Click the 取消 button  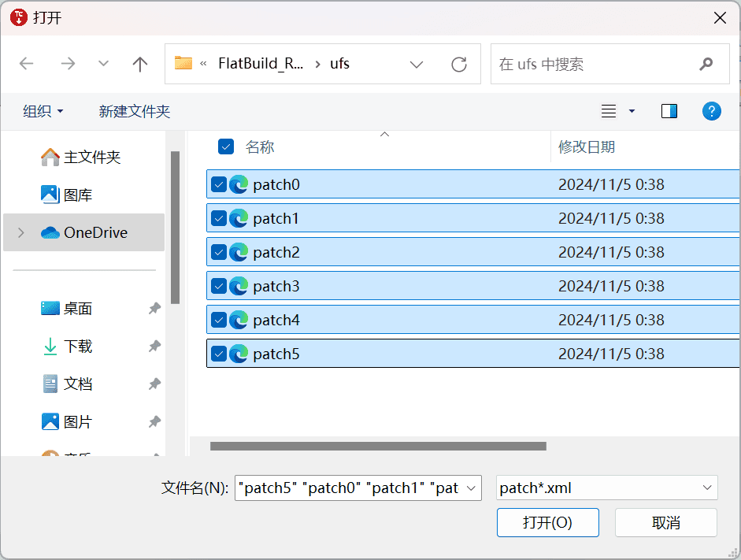click(666, 523)
